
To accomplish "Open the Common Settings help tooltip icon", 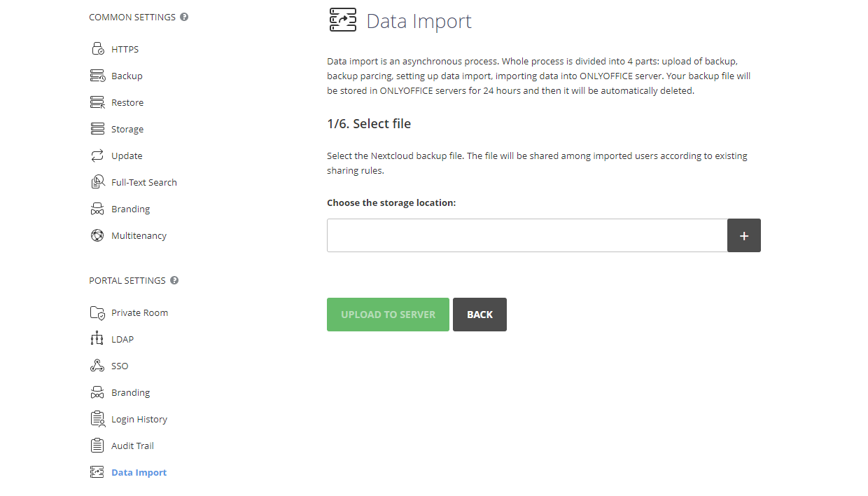I will [x=184, y=17].
